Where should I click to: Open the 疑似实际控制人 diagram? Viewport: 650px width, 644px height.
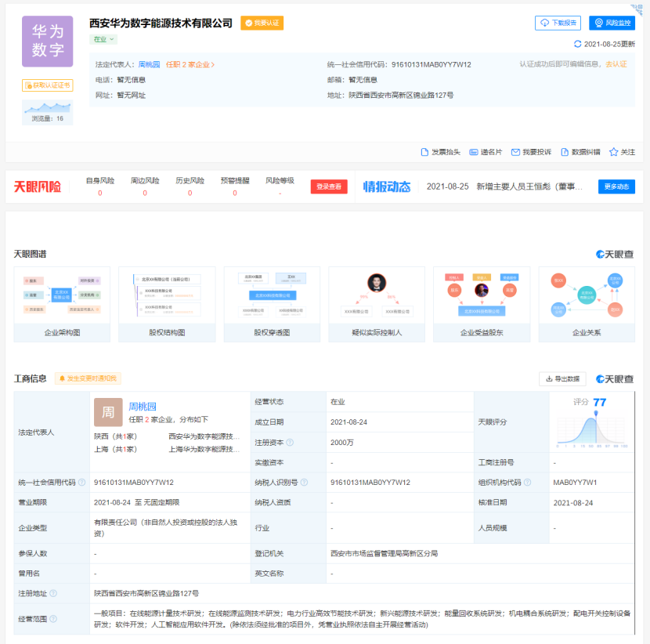(x=377, y=304)
